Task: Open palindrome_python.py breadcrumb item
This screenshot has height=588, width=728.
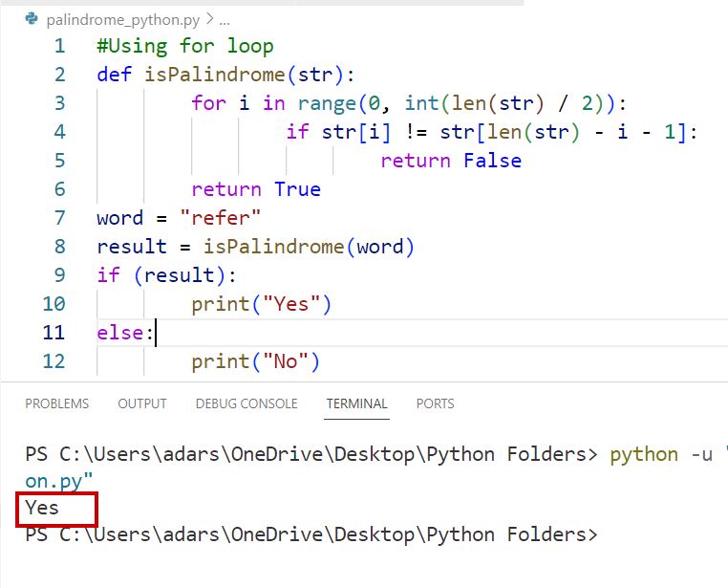Action: tap(123, 20)
